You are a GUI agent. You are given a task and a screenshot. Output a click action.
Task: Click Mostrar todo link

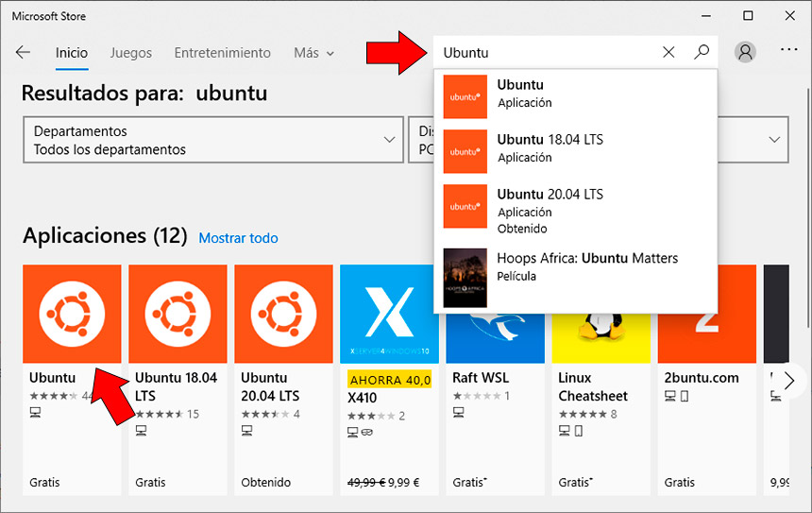238,238
